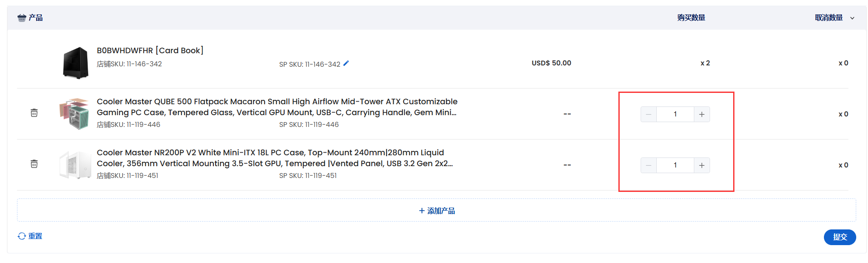Increase quantity for QUBE 500 case
Image resolution: width=868 pixels, height=263 pixels.
click(702, 114)
